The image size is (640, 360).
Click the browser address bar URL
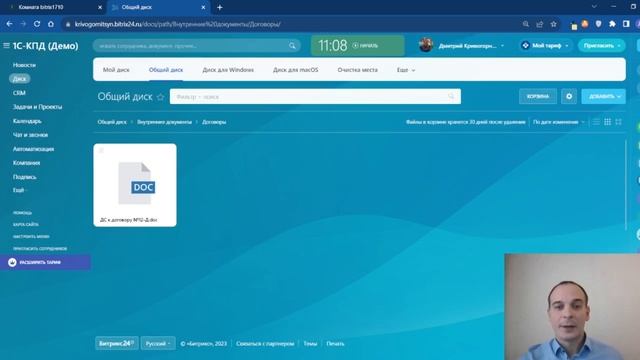(178, 24)
